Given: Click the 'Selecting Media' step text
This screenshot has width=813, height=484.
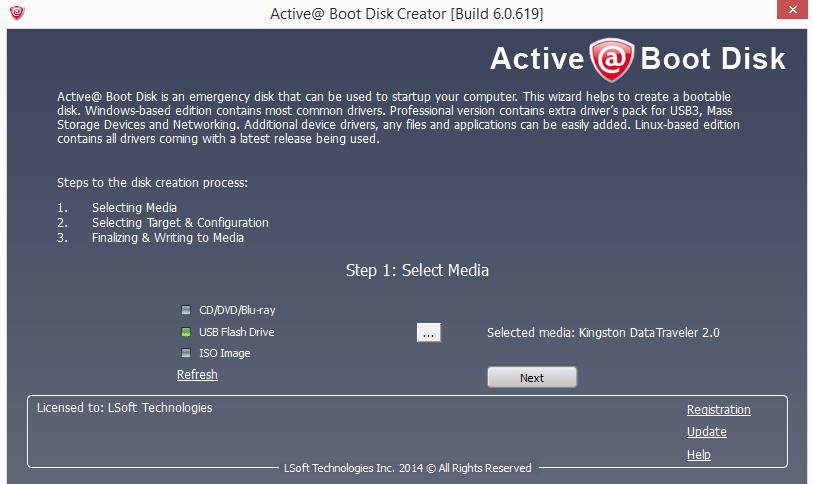Looking at the screenshot, I should 134,208.
